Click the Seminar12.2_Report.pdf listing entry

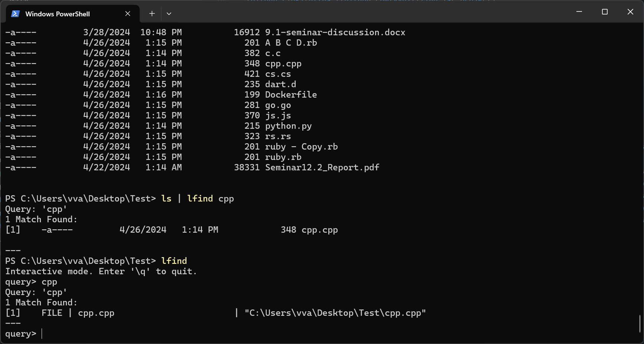click(322, 167)
